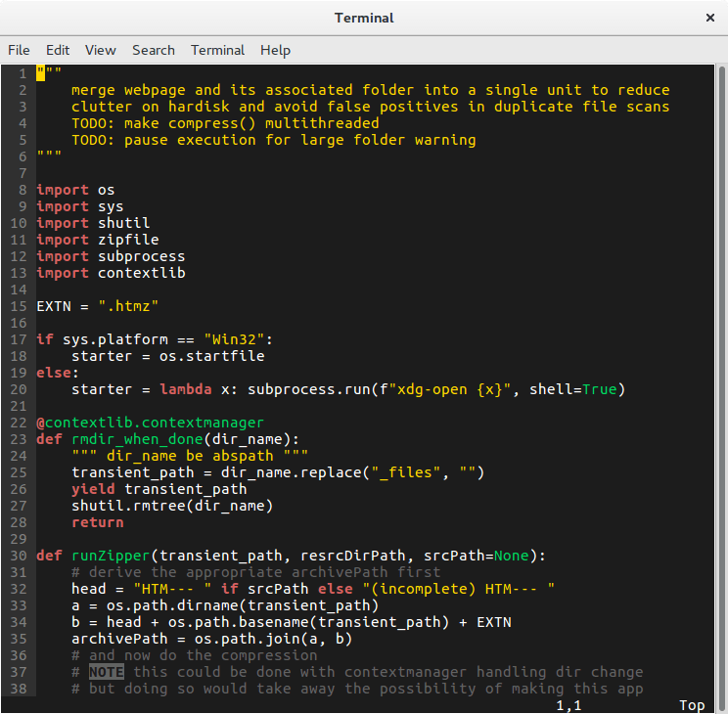
Task: Click the 'rmdir_when_done' function name
Action: coord(137,439)
